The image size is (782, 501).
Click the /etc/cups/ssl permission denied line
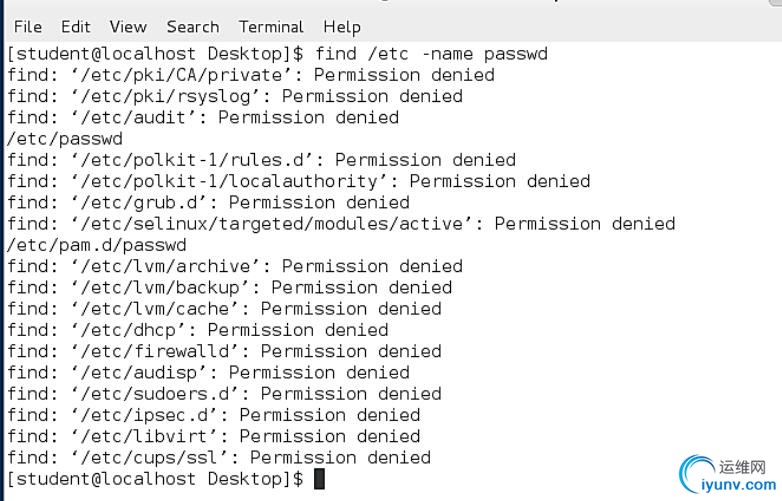point(219,457)
